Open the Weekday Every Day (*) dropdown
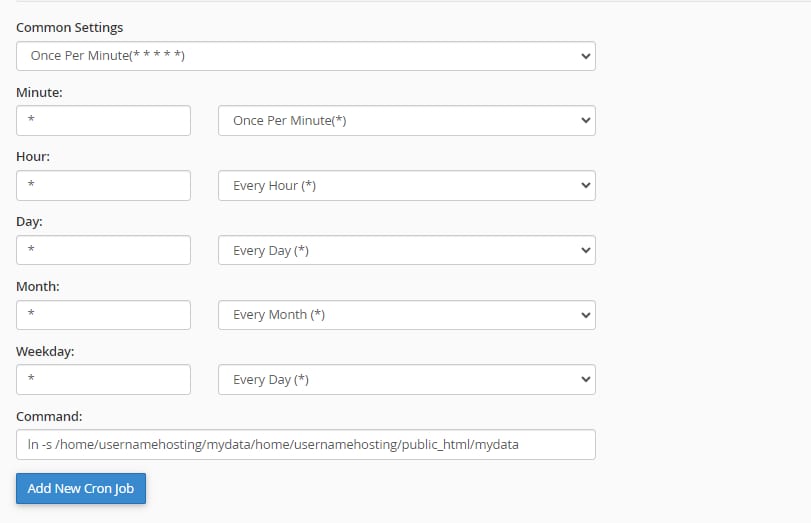 click(x=406, y=380)
